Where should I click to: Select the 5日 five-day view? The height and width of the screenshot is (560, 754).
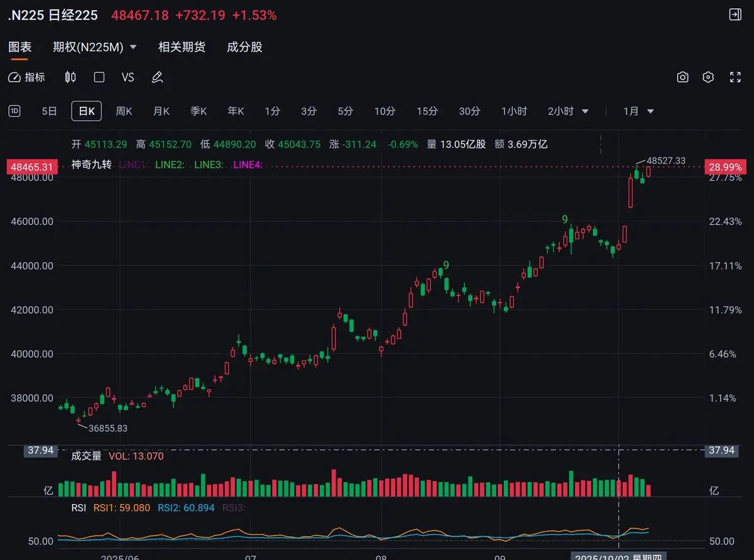(x=49, y=111)
